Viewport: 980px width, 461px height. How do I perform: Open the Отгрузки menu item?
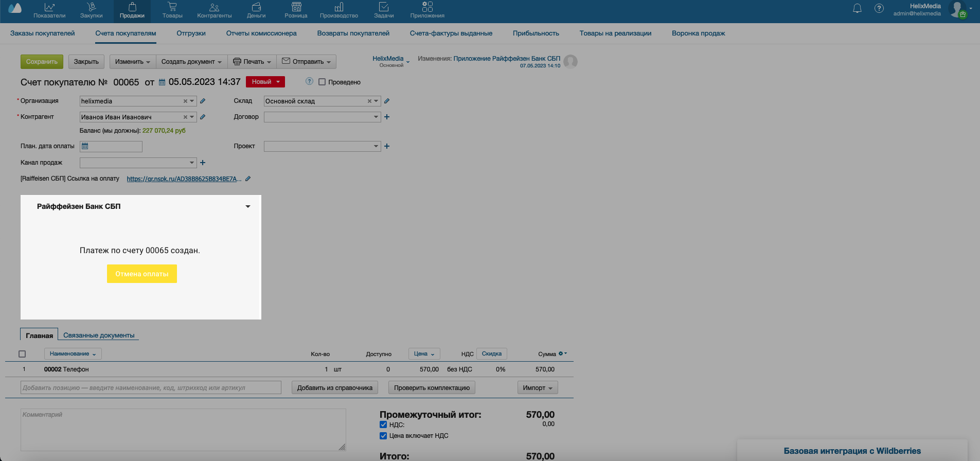point(191,33)
